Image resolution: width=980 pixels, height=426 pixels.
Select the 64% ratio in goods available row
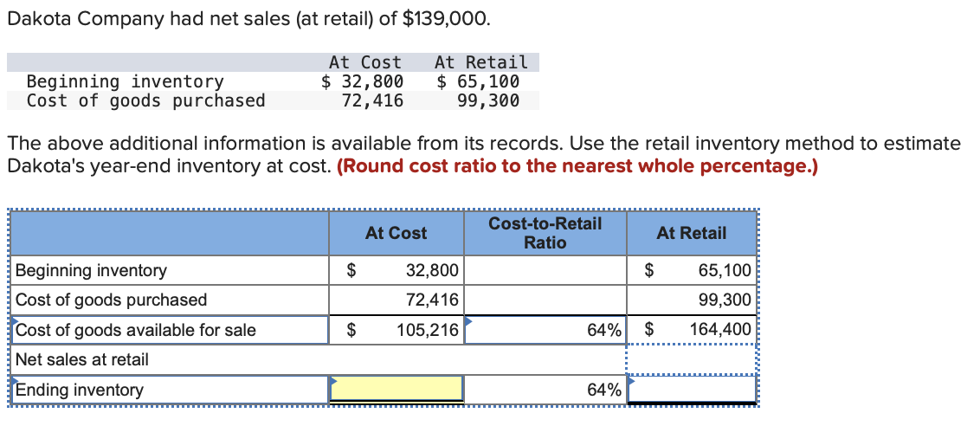click(545, 330)
